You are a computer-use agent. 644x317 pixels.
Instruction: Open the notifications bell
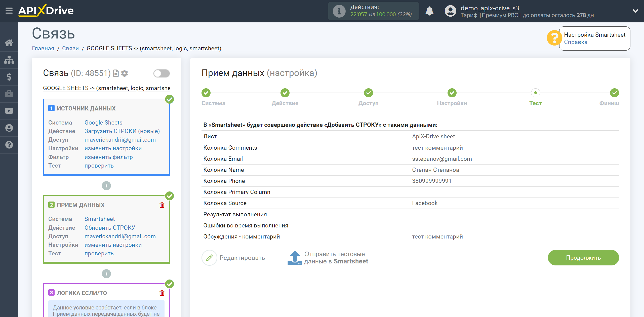[429, 11]
